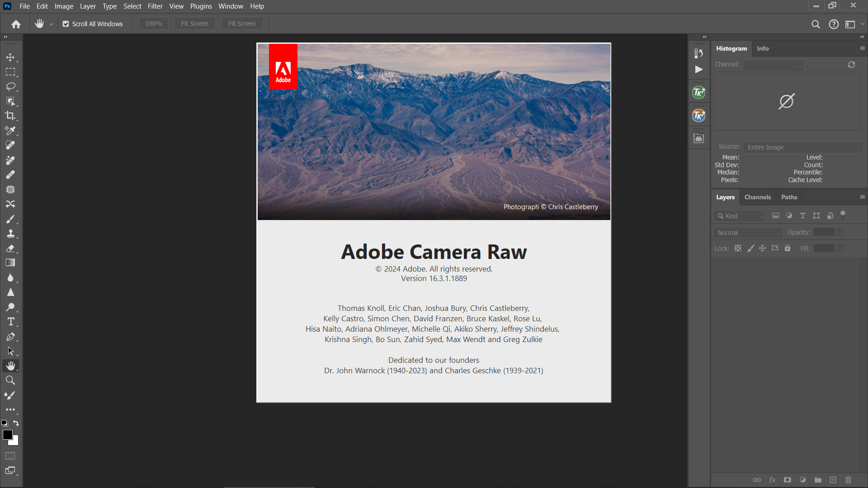Screen dimensions: 868x488
Task: Open the workspace switcher icon
Action: (x=850, y=24)
